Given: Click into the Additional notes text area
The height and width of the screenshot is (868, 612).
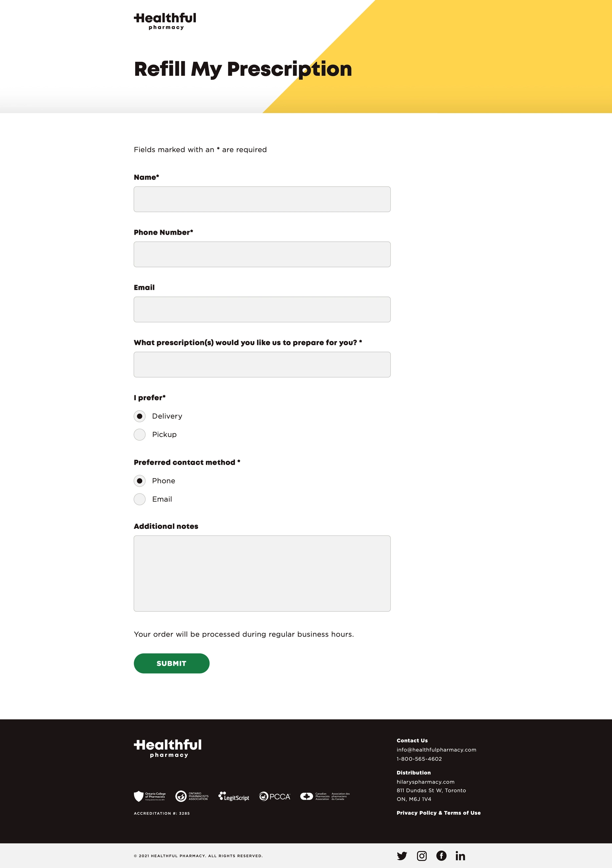Looking at the screenshot, I should point(262,574).
